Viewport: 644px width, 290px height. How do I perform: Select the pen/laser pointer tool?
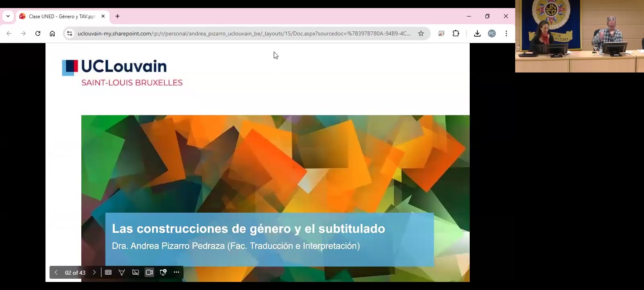click(122, 272)
